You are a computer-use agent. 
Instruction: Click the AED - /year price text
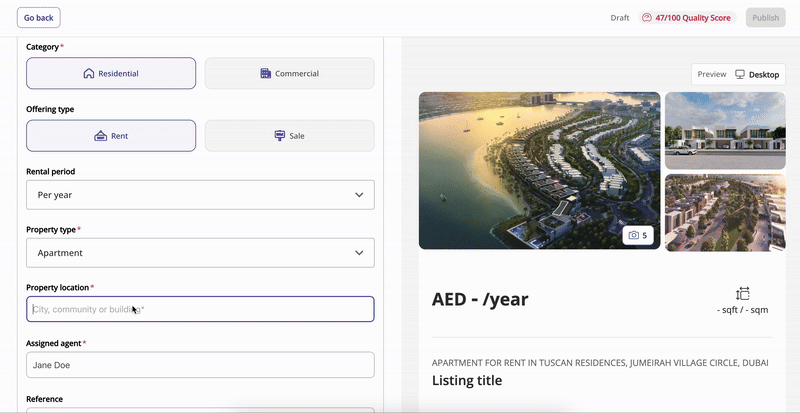point(480,299)
